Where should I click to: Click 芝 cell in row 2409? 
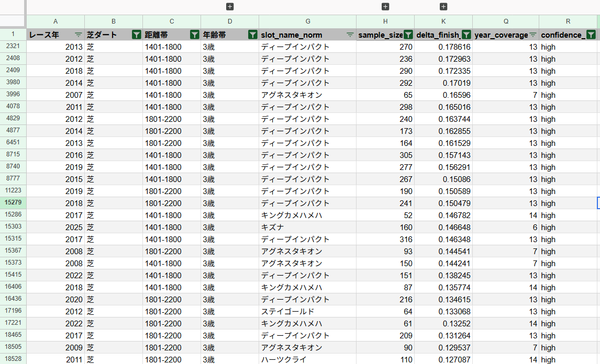pos(114,71)
